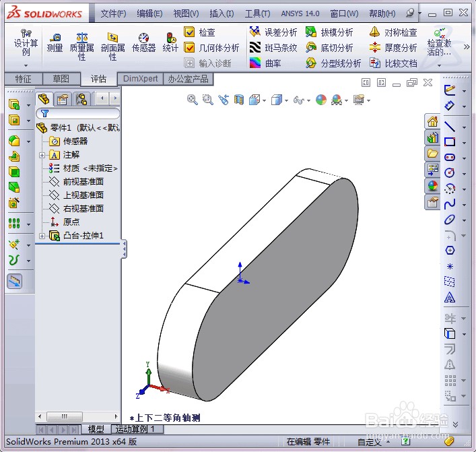Open the ANSYS 14.0 menu
The height and width of the screenshot is (452, 476).
(300, 13)
